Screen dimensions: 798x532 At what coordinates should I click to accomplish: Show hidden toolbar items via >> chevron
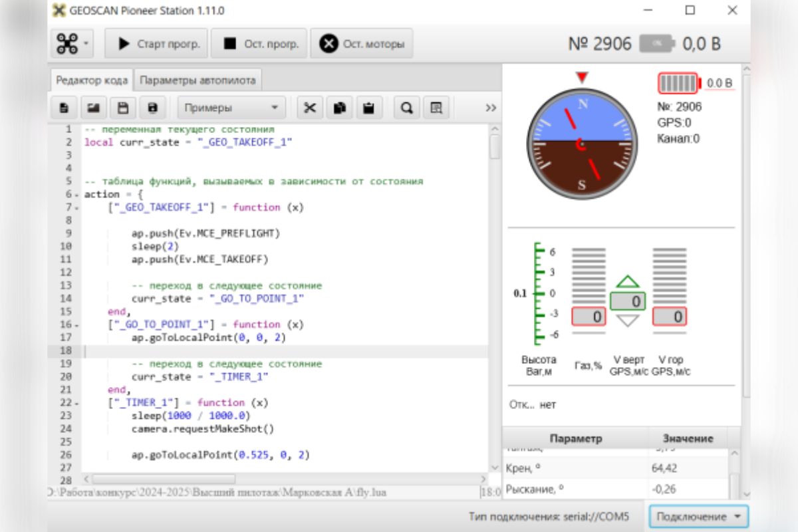pyautogui.click(x=491, y=108)
